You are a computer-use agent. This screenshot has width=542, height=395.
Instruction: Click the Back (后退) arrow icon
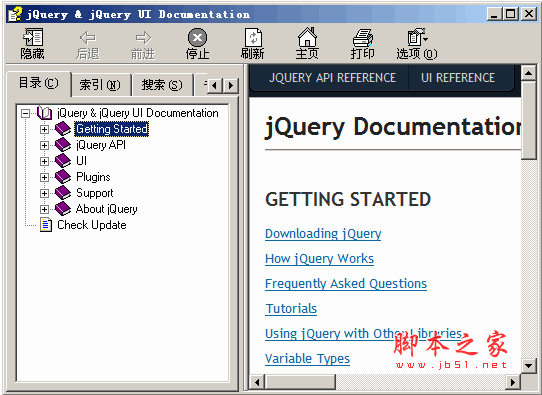click(x=88, y=37)
